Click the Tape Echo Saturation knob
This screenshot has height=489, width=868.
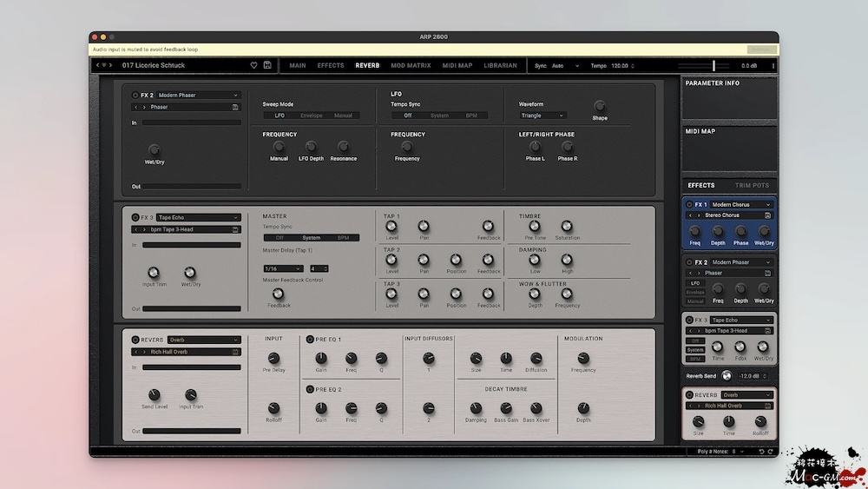[x=566, y=226]
